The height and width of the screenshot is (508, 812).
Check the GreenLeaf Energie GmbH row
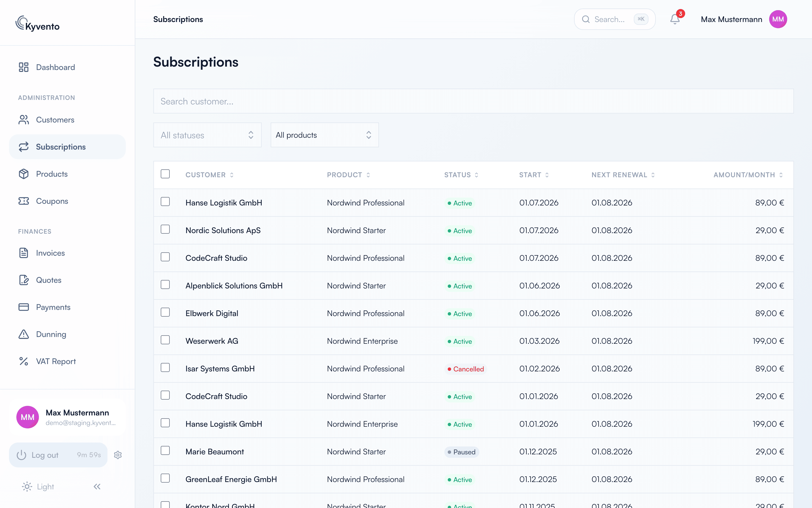[165, 478]
